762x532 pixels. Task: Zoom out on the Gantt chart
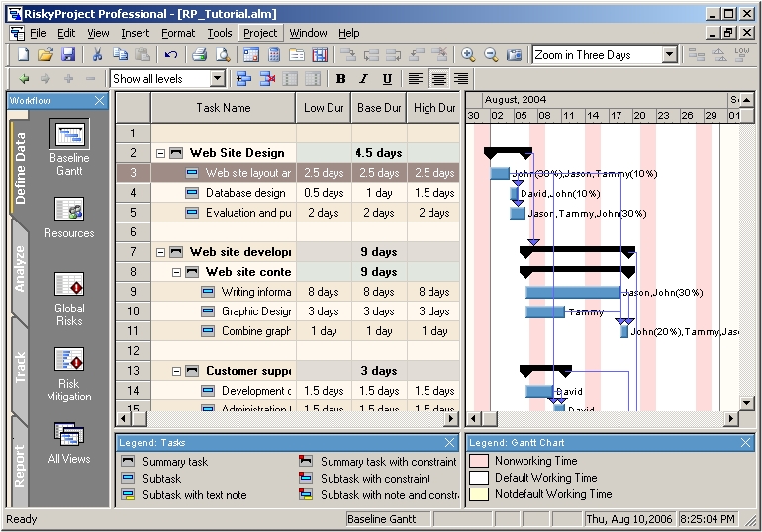[x=491, y=54]
